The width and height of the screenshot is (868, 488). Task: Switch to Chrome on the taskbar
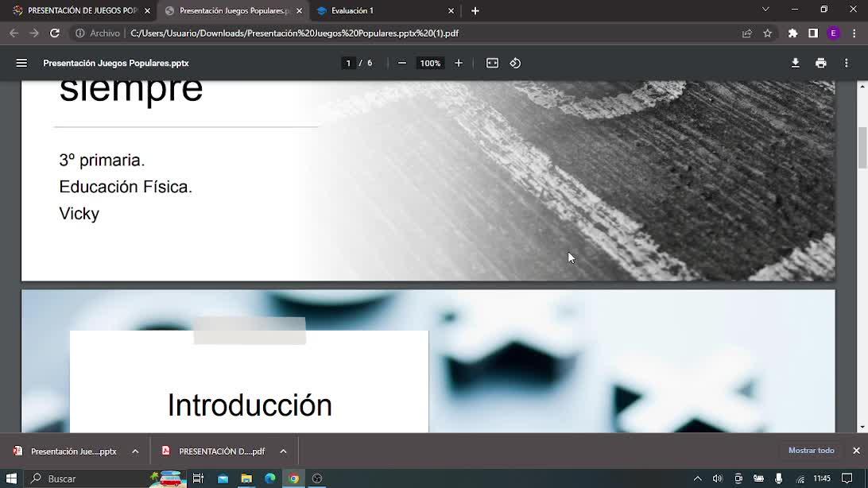coord(294,478)
